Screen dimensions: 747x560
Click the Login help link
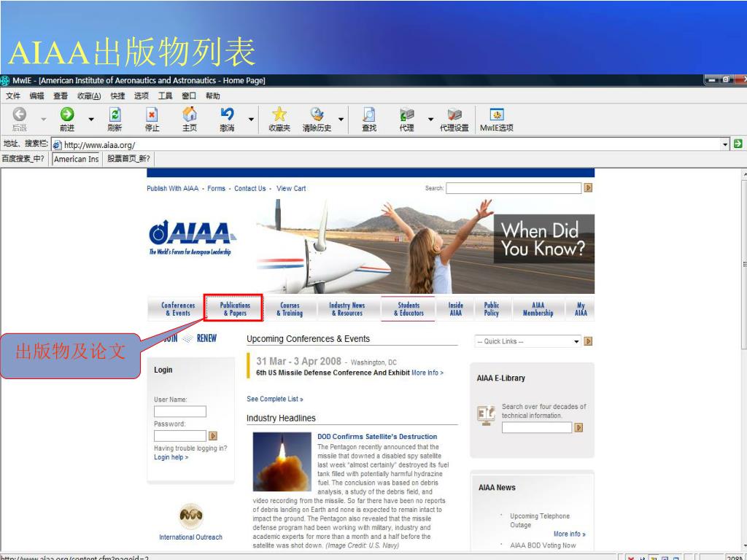tap(171, 457)
